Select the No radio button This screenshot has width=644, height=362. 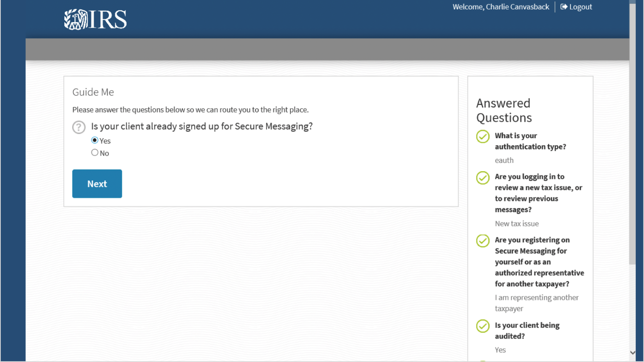point(95,153)
